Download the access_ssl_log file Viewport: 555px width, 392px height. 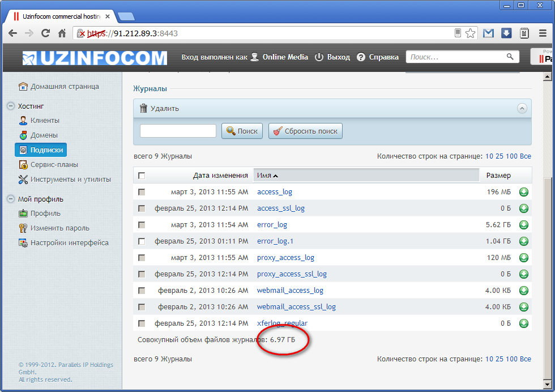click(x=523, y=208)
